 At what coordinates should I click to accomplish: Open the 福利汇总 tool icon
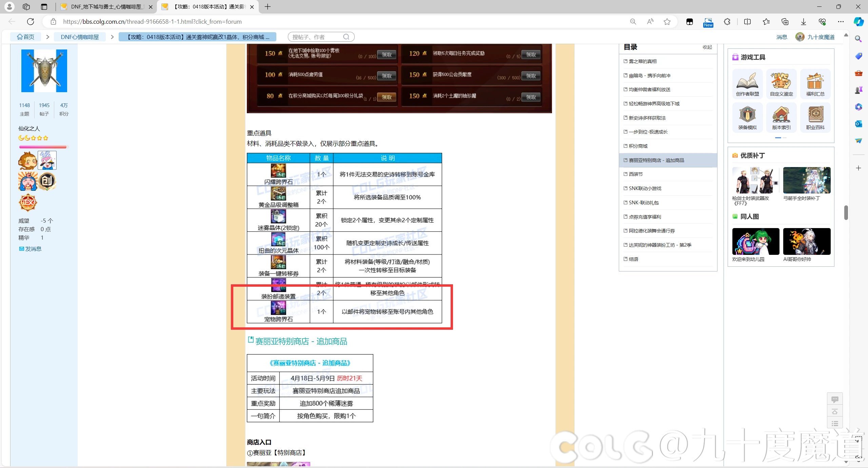[815, 84]
